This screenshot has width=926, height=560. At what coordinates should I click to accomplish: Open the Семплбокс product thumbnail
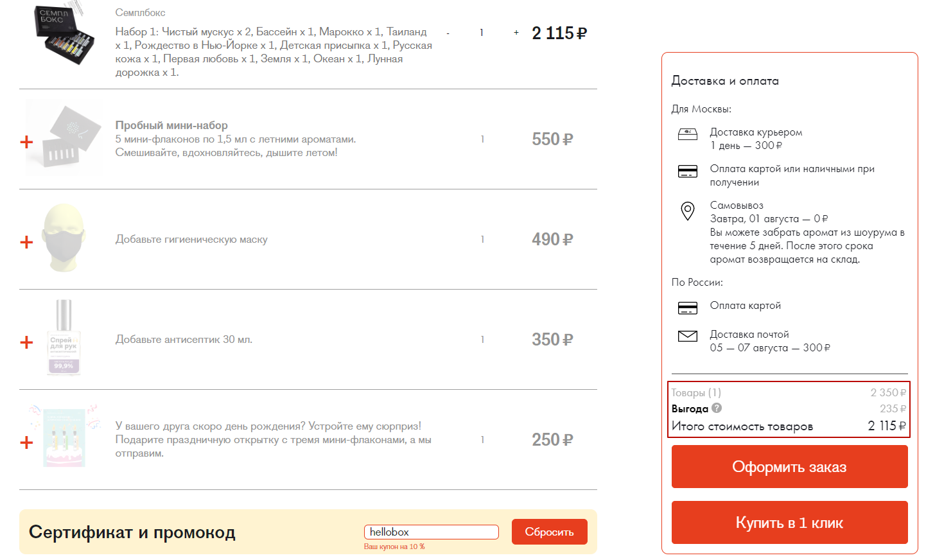pyautogui.click(x=64, y=34)
